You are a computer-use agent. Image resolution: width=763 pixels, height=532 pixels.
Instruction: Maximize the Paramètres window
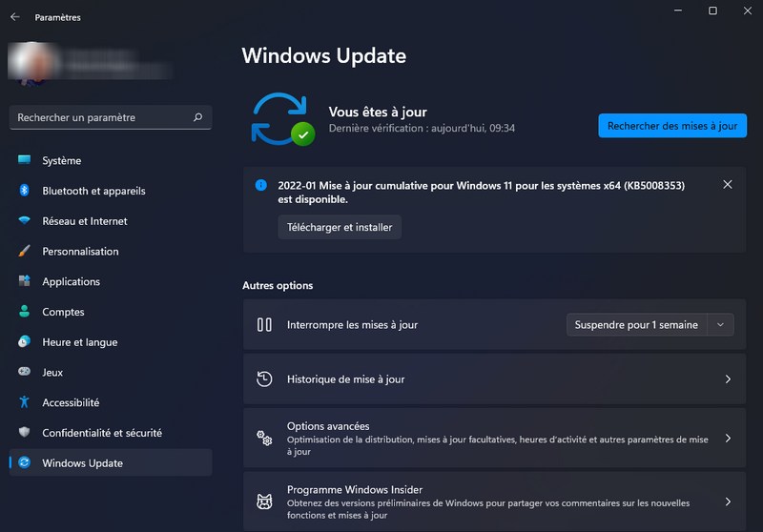point(712,10)
